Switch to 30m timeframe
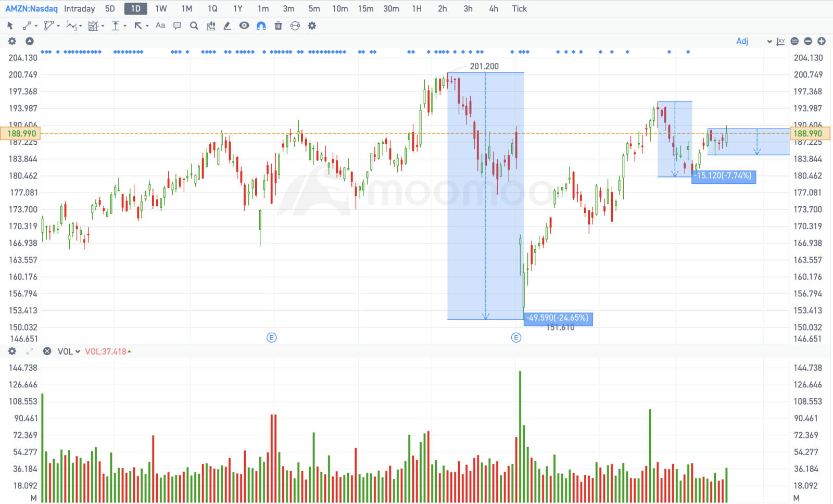The image size is (833, 504). (392, 9)
